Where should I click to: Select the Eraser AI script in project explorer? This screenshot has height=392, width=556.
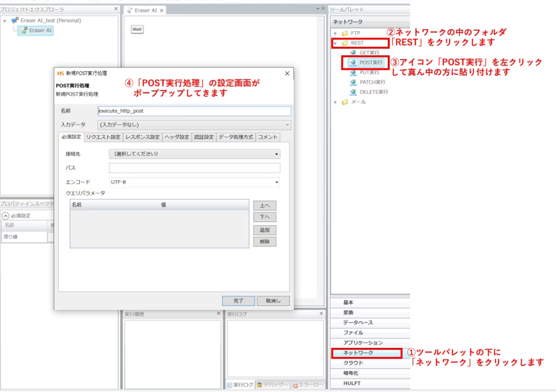point(36,31)
